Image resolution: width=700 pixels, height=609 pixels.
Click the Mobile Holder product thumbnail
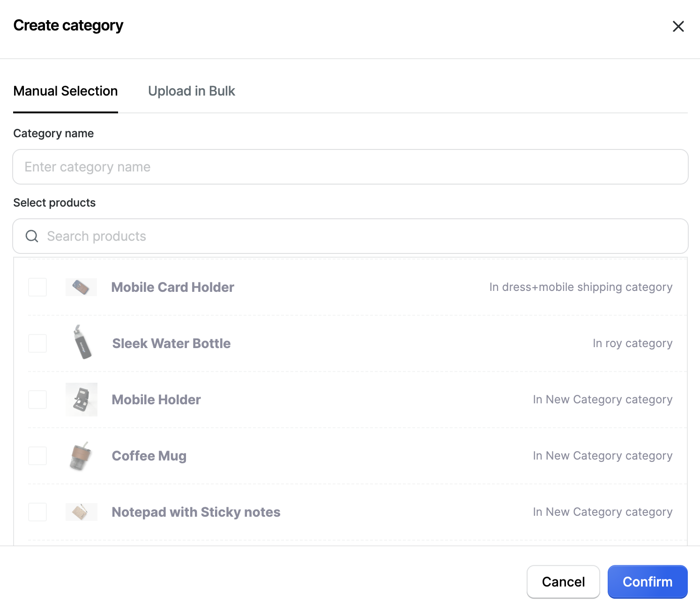point(81,399)
